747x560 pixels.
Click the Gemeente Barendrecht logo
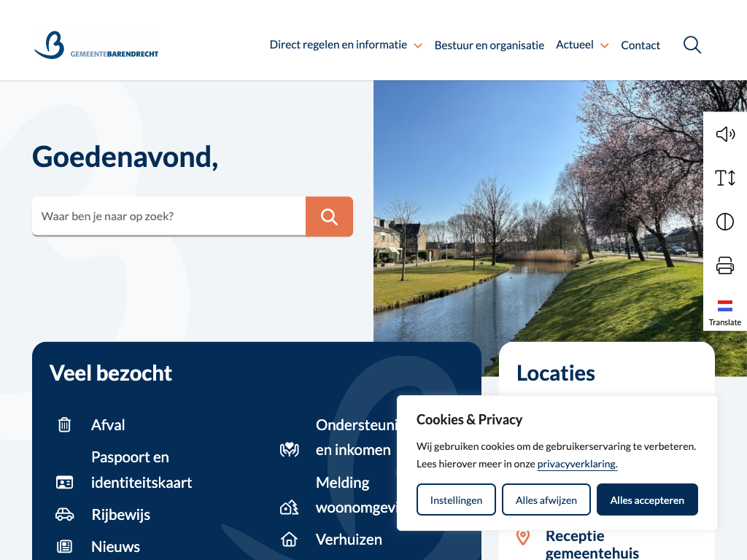pyautogui.click(x=96, y=45)
